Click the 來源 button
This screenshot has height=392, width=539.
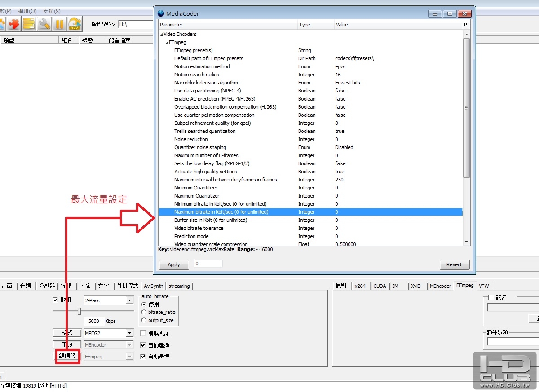click(x=67, y=345)
